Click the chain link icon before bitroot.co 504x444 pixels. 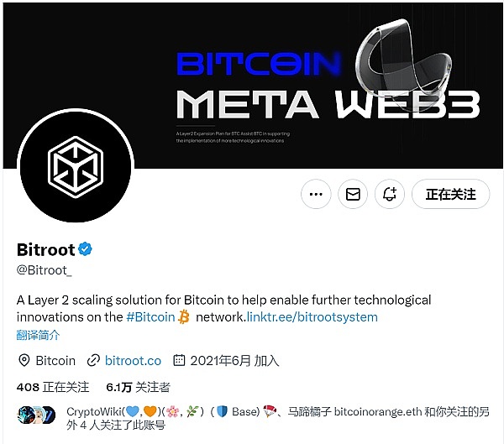pos(93,360)
